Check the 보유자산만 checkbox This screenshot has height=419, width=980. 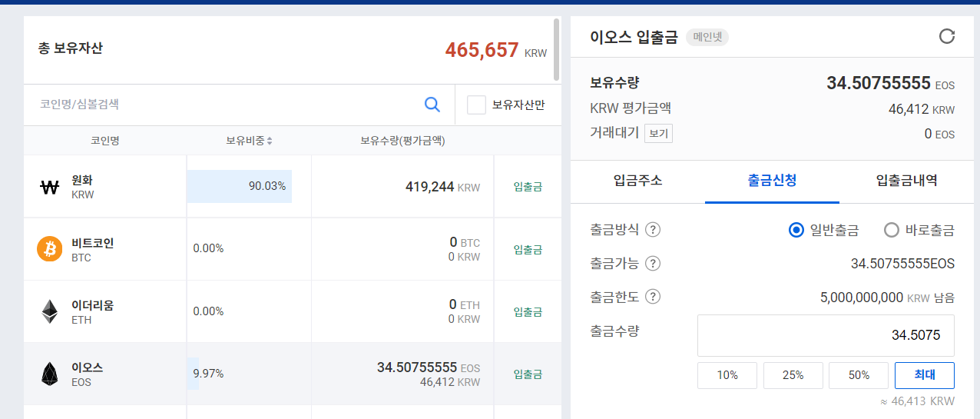coord(476,105)
